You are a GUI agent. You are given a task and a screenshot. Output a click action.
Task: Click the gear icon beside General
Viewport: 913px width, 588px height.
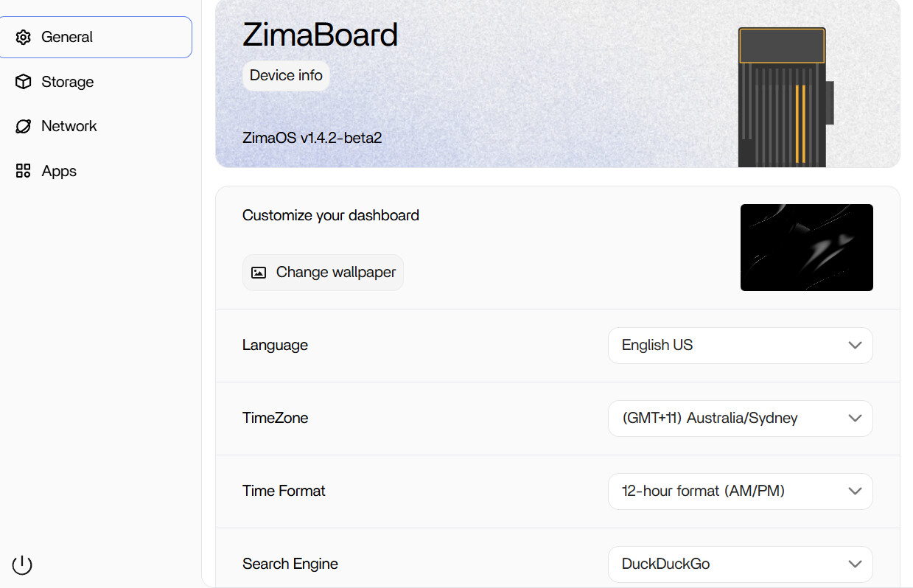24,37
